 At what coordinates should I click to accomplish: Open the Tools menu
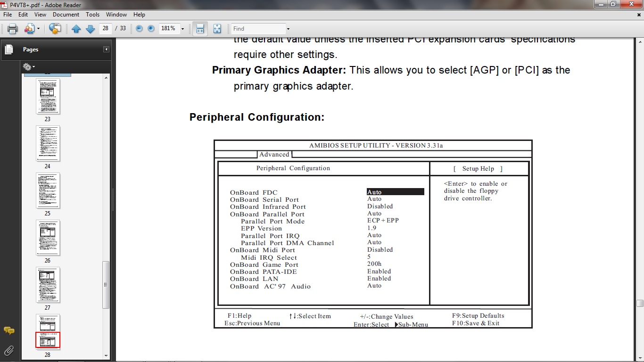[x=92, y=15]
